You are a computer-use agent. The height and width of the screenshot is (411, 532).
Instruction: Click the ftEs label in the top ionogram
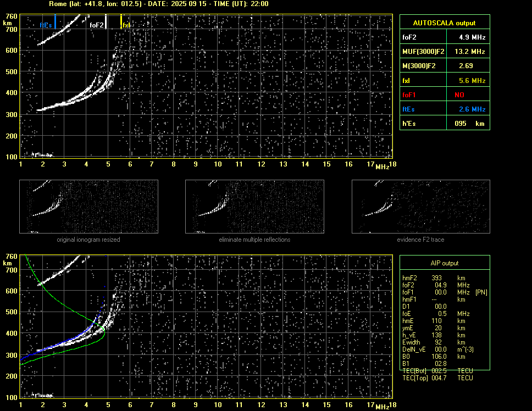click(46, 25)
